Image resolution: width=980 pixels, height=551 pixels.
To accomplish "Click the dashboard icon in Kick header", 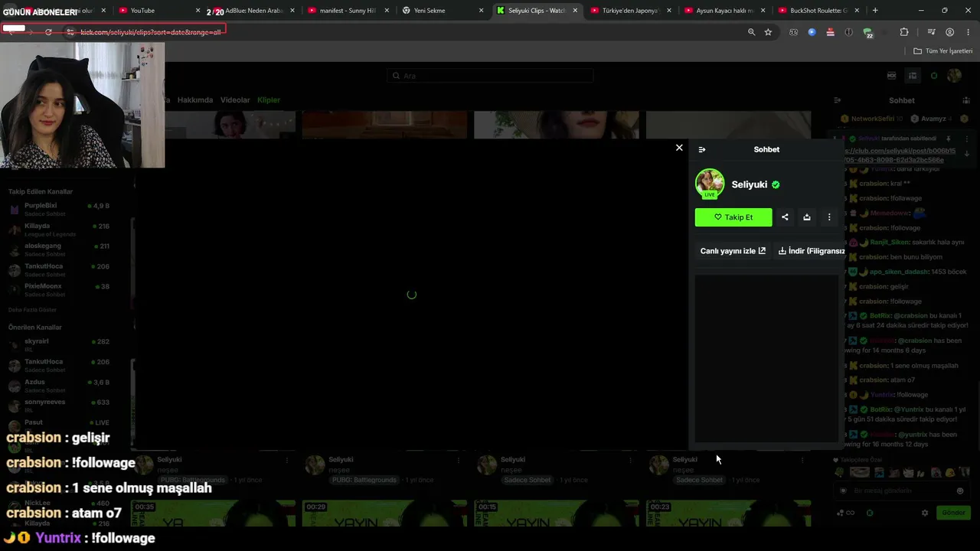I will point(913,76).
